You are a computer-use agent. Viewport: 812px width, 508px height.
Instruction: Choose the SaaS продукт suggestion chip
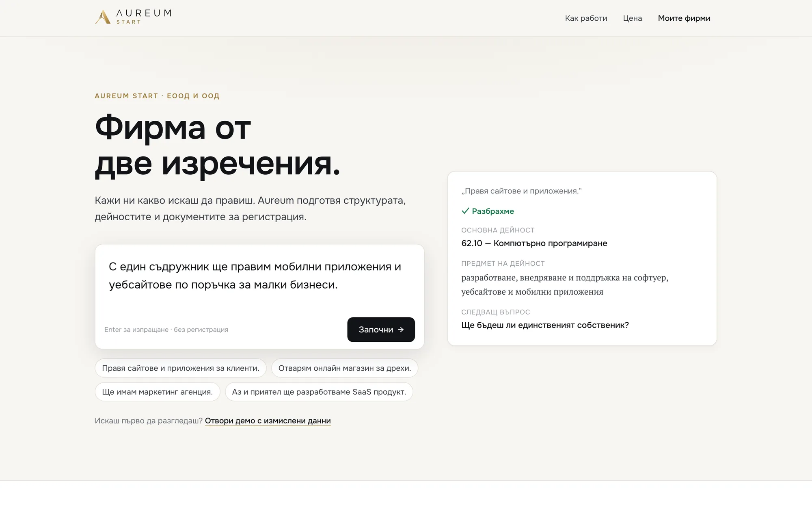(319, 392)
